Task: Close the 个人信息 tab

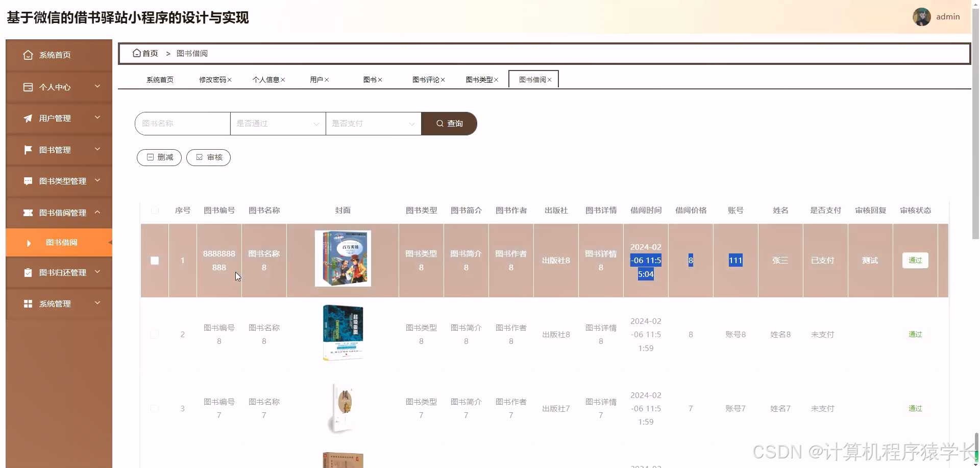Action: 283,80
